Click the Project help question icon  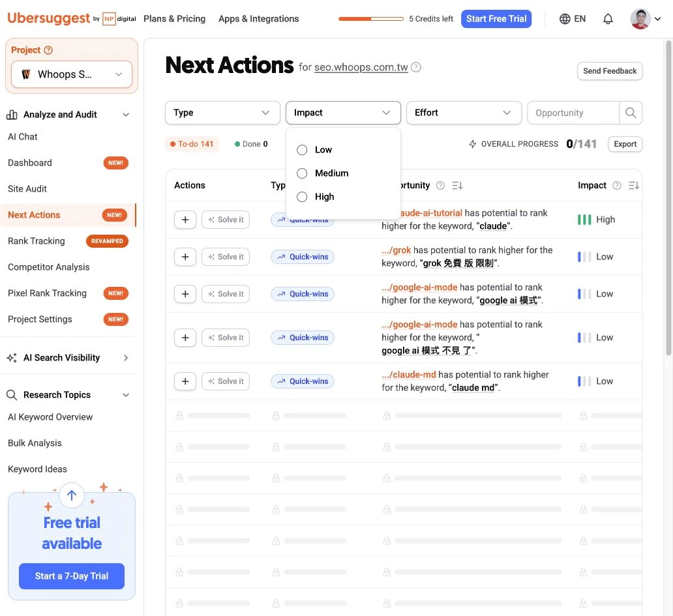click(x=48, y=50)
